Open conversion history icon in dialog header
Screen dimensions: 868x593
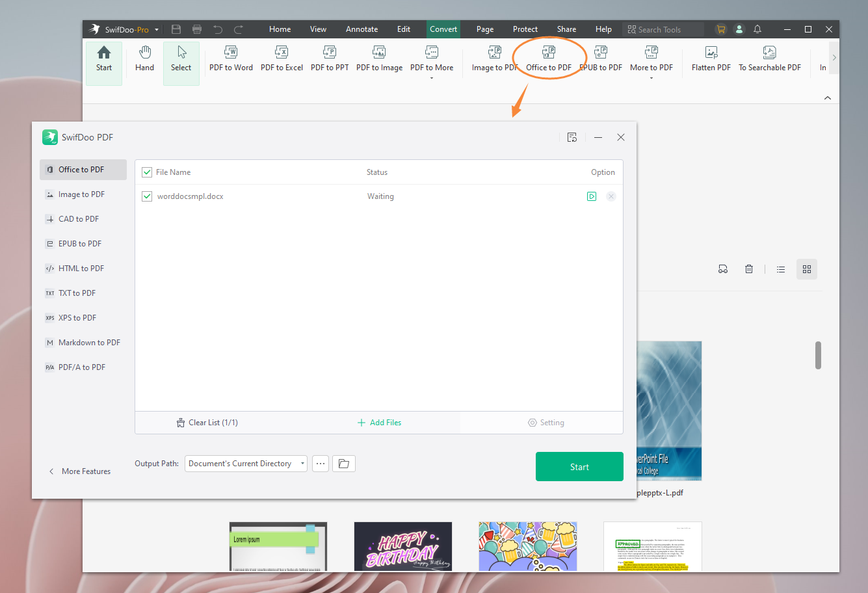572,137
